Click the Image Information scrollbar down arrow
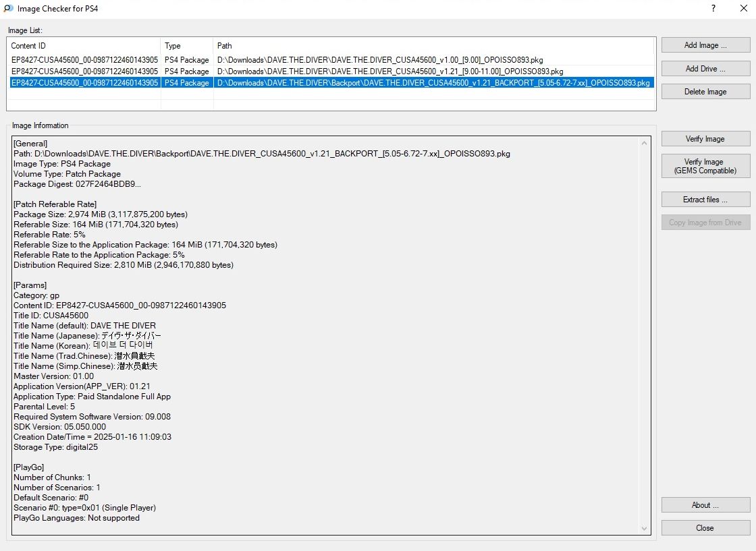 click(645, 529)
